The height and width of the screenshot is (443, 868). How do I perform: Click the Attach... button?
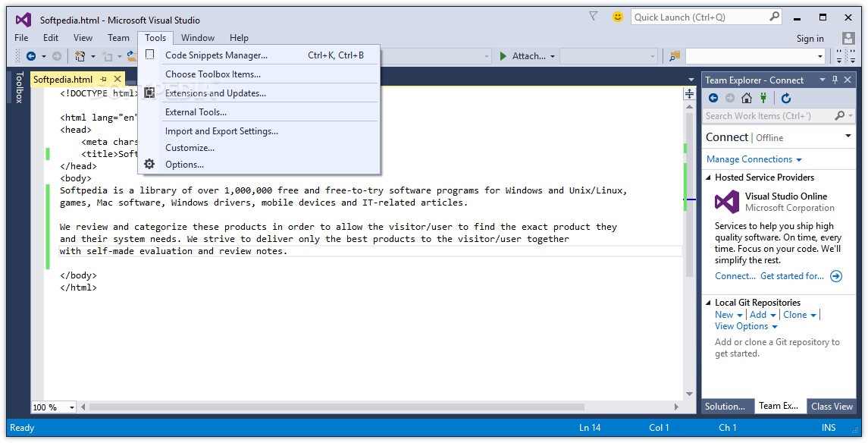pyautogui.click(x=522, y=56)
